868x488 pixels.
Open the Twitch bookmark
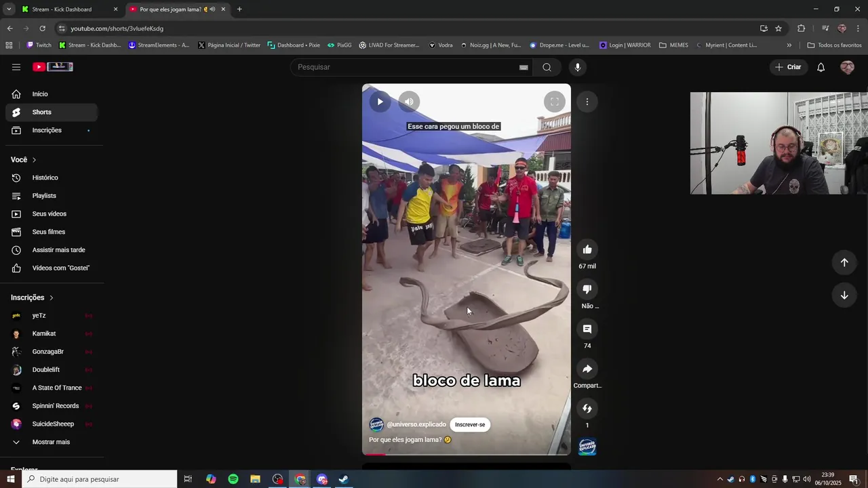click(39, 45)
